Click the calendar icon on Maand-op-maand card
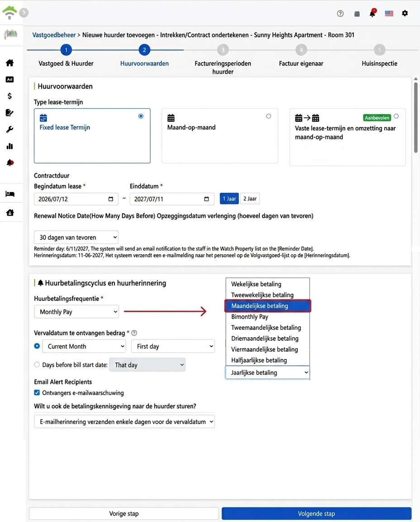This screenshot has height=522, width=420. 171,118
